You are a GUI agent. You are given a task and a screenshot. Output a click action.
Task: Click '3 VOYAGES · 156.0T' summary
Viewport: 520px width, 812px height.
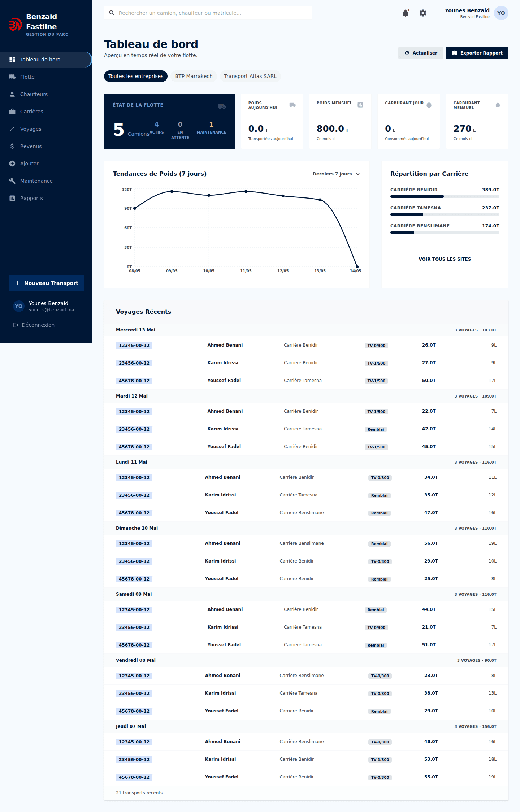pyautogui.click(x=475, y=726)
